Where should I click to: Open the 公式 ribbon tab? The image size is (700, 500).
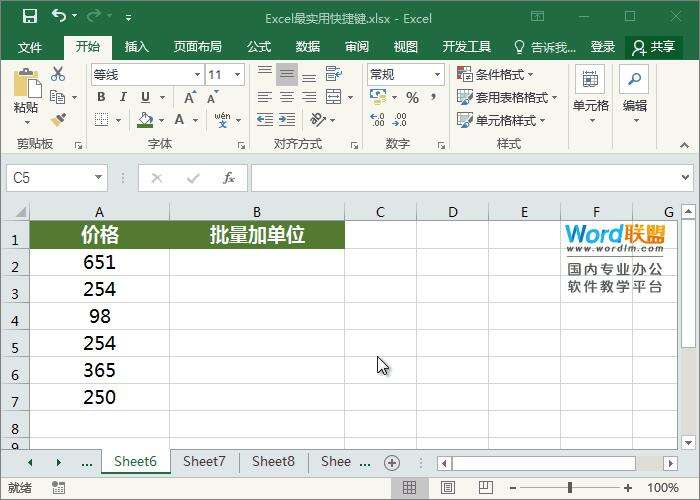coord(258,47)
